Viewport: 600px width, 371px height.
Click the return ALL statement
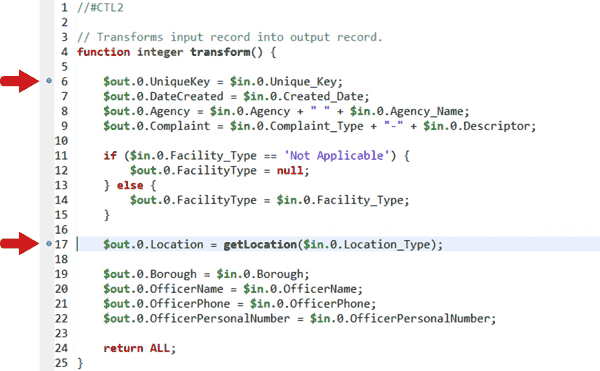click(x=139, y=348)
